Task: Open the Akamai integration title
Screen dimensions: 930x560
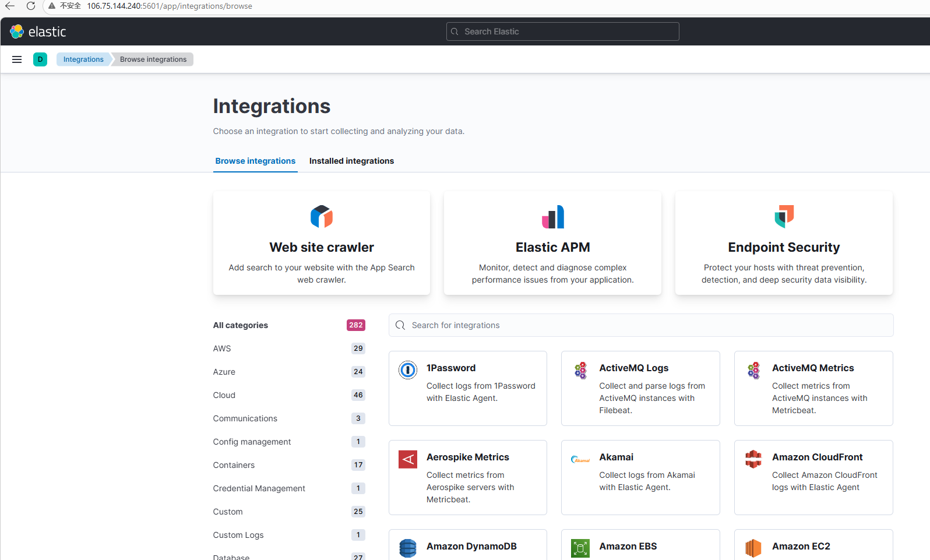Action: pyautogui.click(x=617, y=457)
